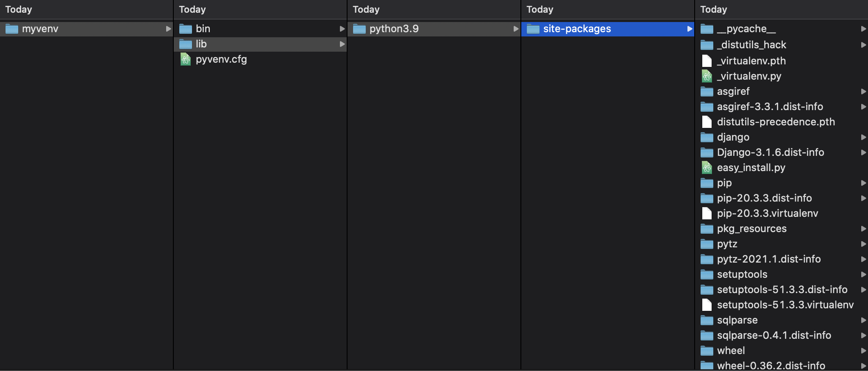Image resolution: width=868 pixels, height=371 pixels.
Task: Select Django-3.1.6.dist-info folder name
Action: 771,152
